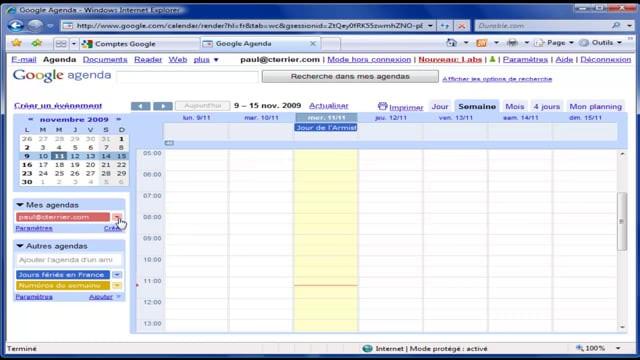The height and width of the screenshot is (360, 640).
Task: Click the browser forward arrow button
Action: click(x=35, y=26)
